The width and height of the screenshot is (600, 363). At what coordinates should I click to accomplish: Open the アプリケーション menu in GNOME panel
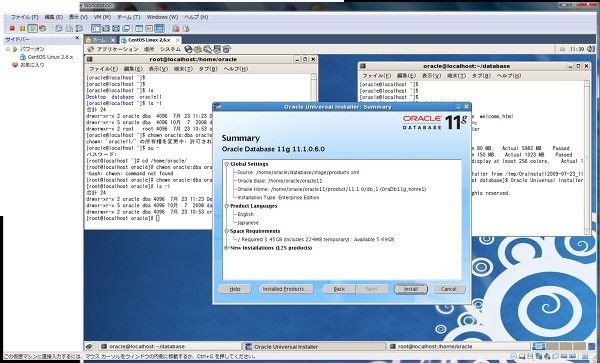point(117,49)
